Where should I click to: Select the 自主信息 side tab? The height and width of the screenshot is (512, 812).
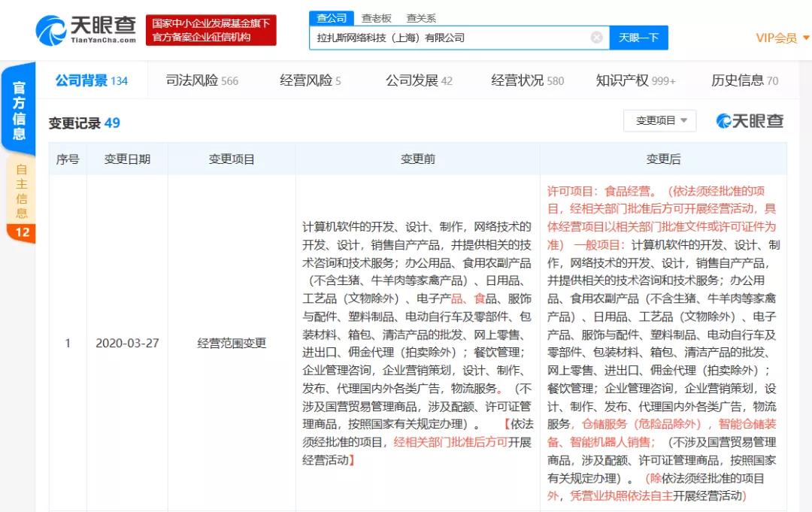(x=21, y=192)
